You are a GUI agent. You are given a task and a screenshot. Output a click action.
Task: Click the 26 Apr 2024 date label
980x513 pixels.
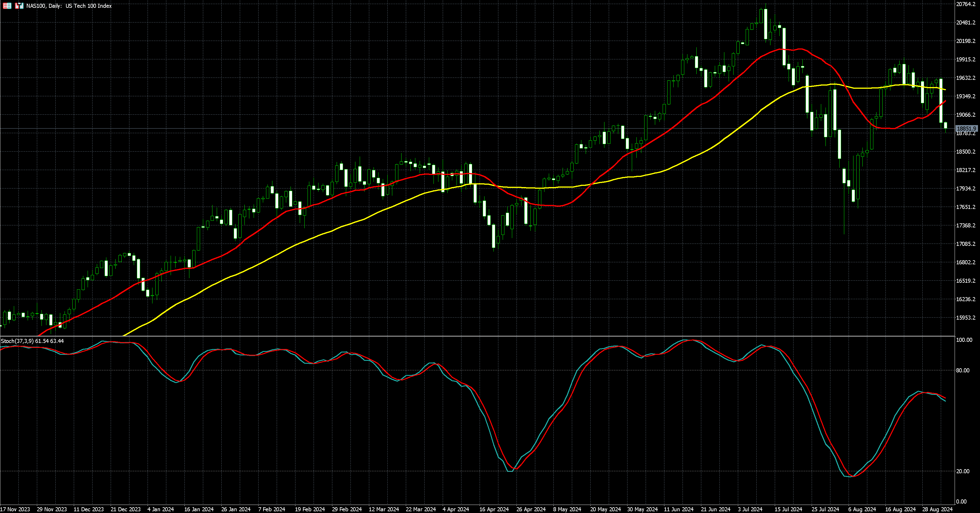tap(531, 509)
